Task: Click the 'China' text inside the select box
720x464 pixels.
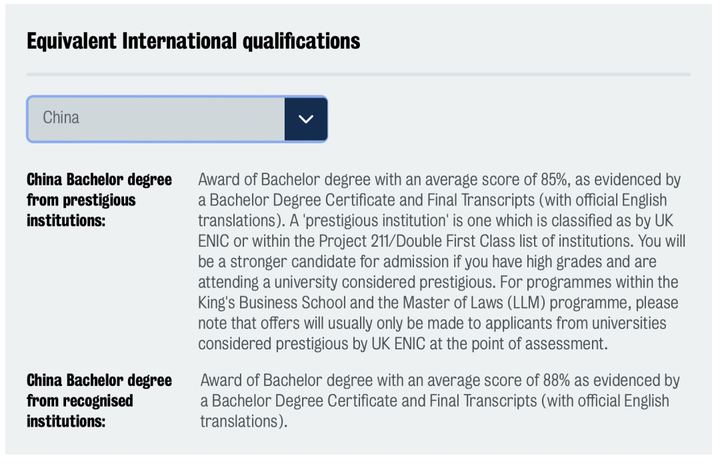Action: tap(61, 118)
